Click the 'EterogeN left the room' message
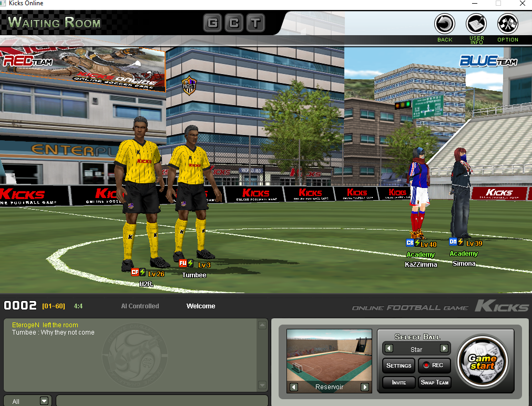This screenshot has height=406, width=532. 45,325
